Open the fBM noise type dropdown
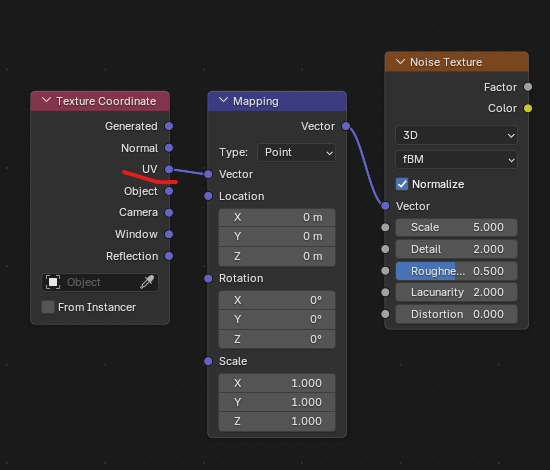The width and height of the screenshot is (550, 470). 456,160
